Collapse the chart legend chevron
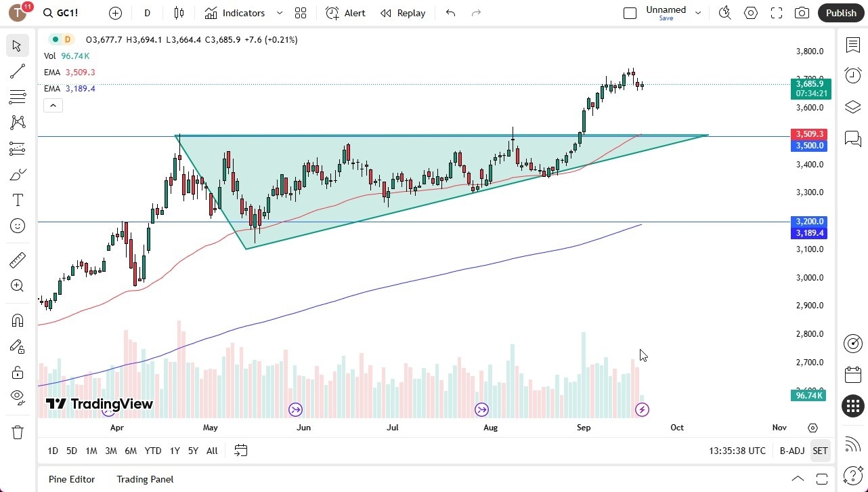The width and height of the screenshot is (868, 492). coord(53,105)
